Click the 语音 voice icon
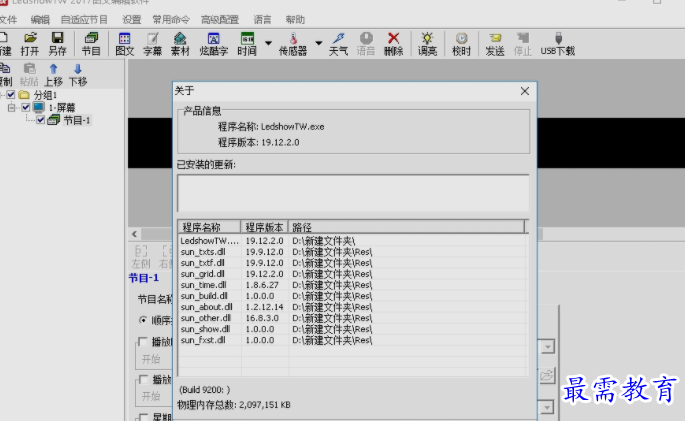Viewport: 685px width, 421px height. pyautogui.click(x=366, y=44)
